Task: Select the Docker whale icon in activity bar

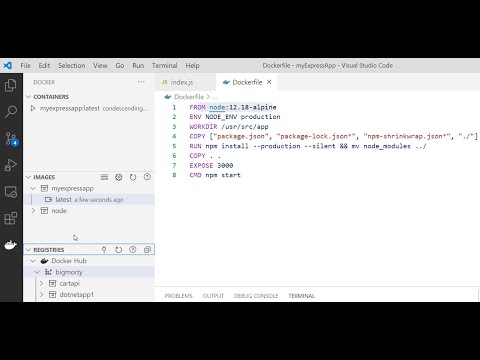Action: tap(11, 245)
